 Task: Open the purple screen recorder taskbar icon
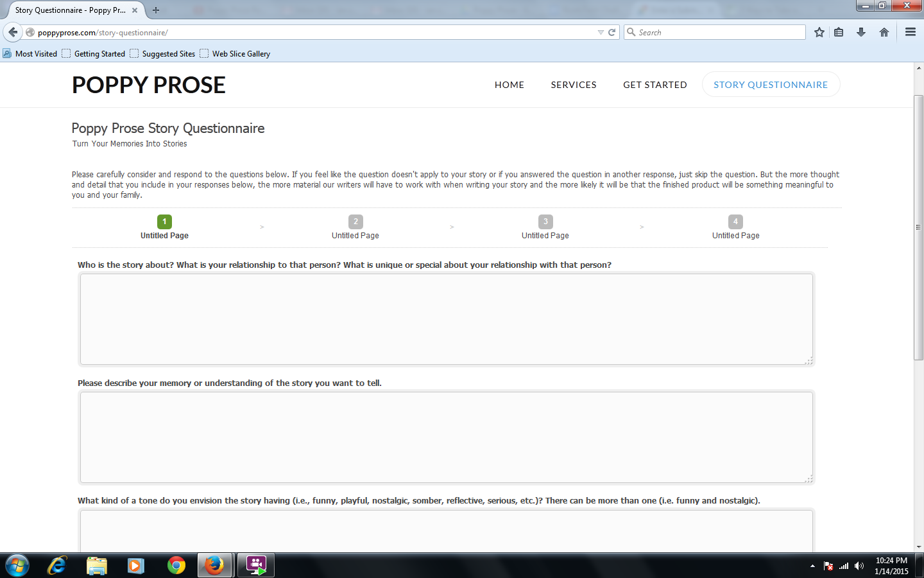(x=256, y=565)
